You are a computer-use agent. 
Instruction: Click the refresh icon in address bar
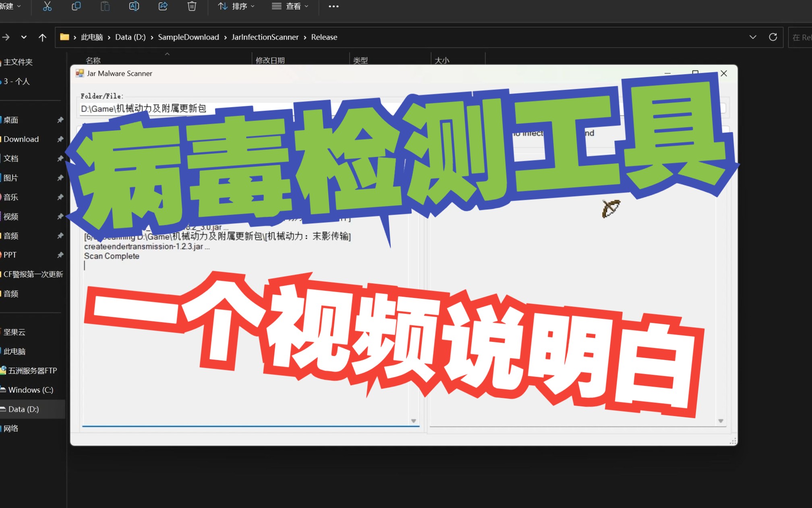pos(773,37)
